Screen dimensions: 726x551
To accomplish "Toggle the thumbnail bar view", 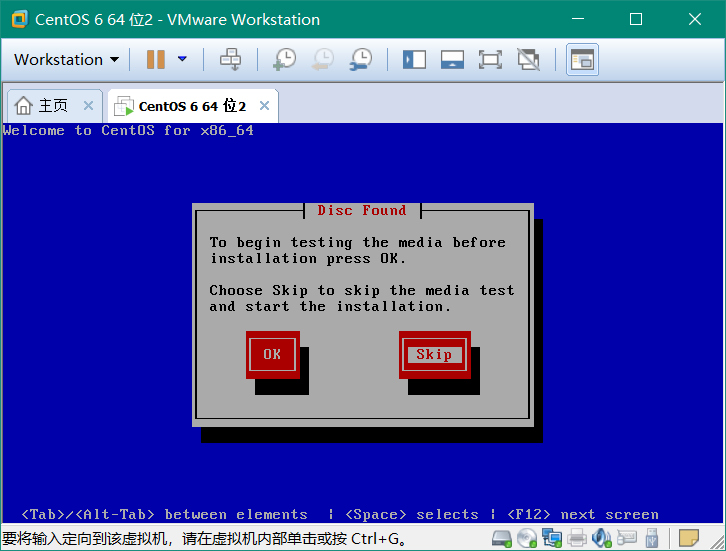I will (452, 60).
